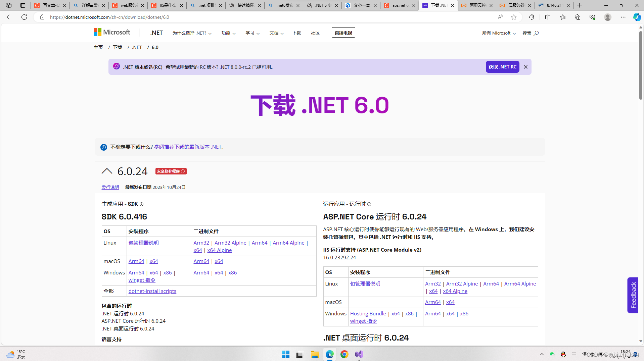
Task: Open the 文档 navigation dropdown
Action: [276, 33]
